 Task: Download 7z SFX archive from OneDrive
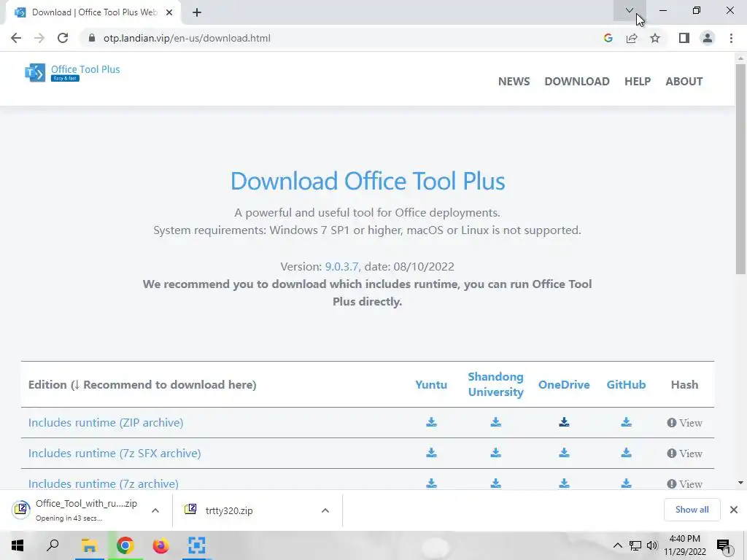564,452
